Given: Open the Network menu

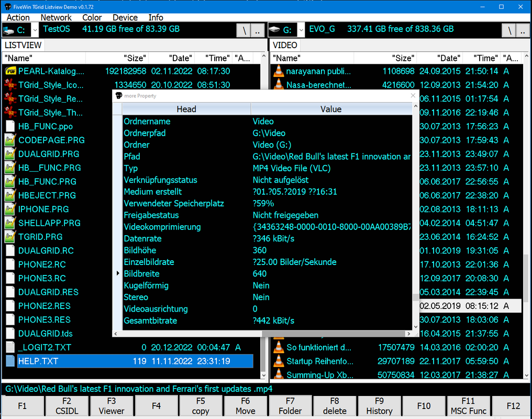Looking at the screenshot, I should (56, 18).
